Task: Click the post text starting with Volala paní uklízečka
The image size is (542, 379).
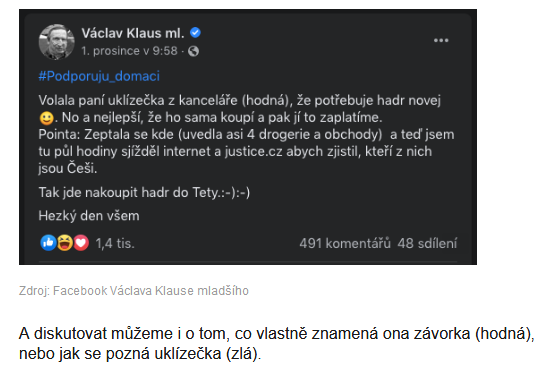Action: point(246,134)
